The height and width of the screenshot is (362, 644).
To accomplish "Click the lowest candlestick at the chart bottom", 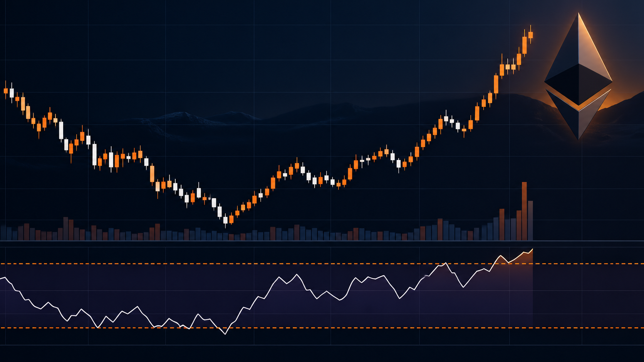I will click(x=225, y=220).
